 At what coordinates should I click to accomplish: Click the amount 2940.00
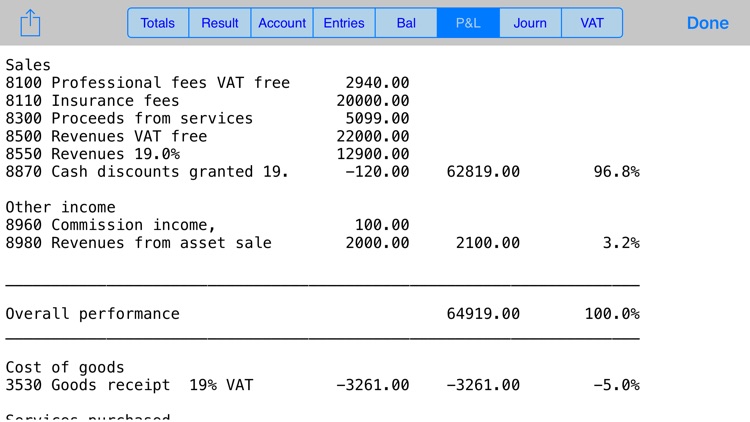pyautogui.click(x=377, y=83)
